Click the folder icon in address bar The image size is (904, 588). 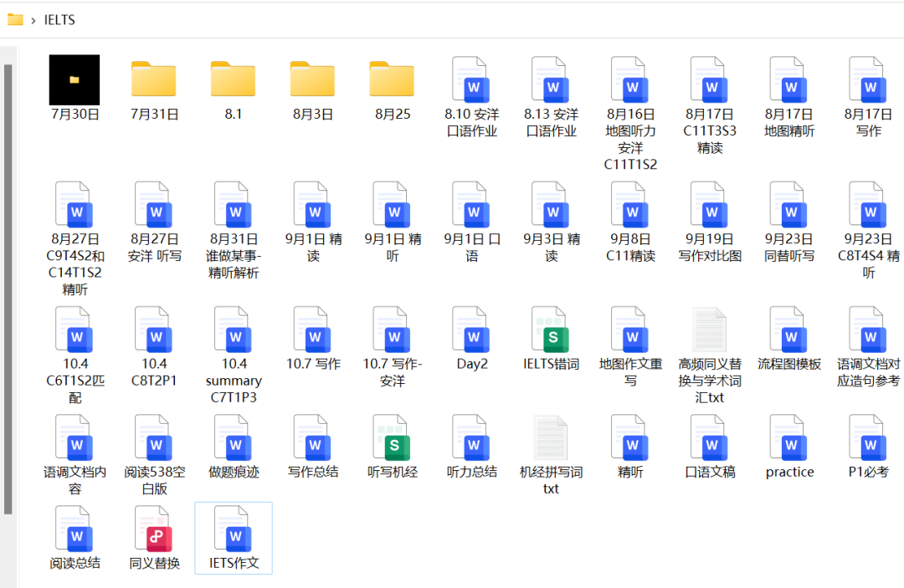tap(15, 19)
